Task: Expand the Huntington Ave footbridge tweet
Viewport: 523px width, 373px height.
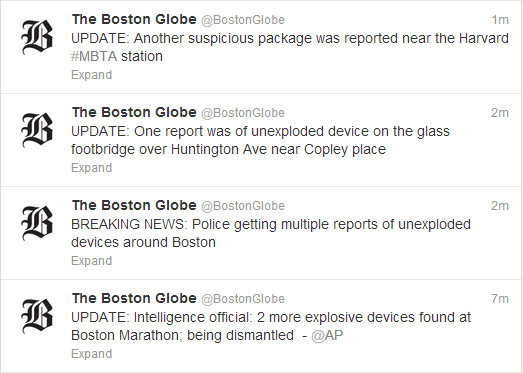Action: pyautogui.click(x=91, y=168)
